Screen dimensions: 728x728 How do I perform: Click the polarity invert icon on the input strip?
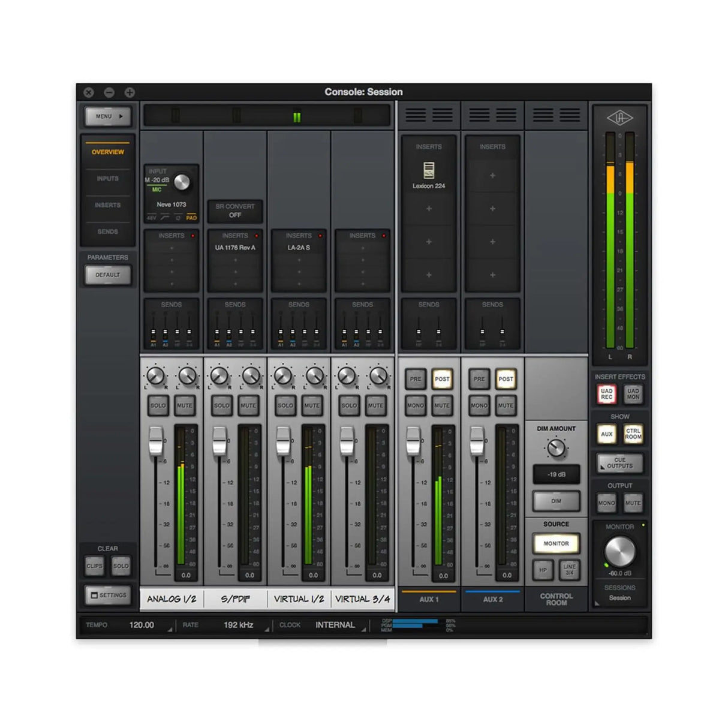click(x=178, y=217)
